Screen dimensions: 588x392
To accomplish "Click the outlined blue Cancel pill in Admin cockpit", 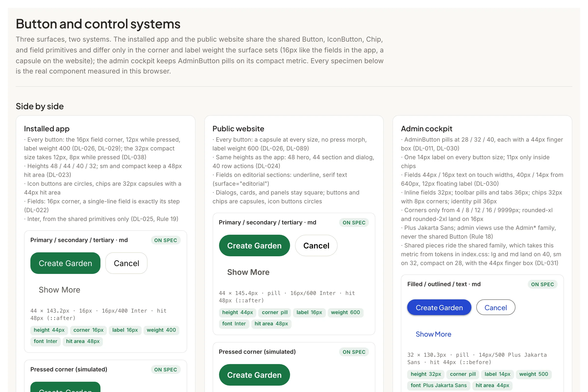I will coord(495,307).
